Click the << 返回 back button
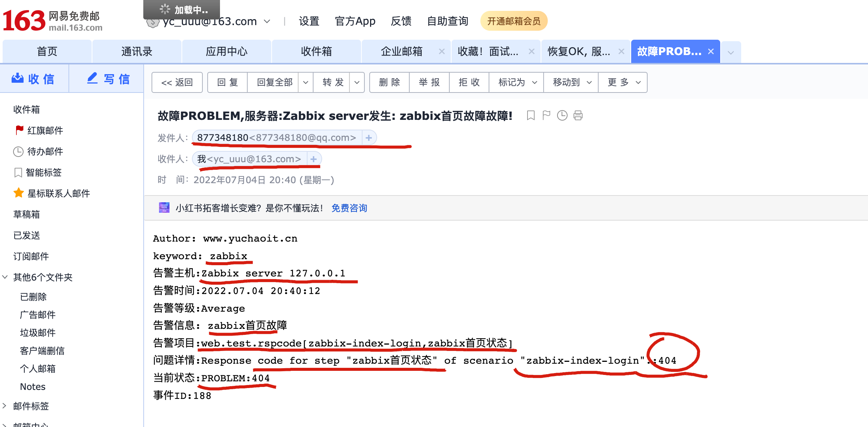This screenshot has width=868, height=427. click(x=177, y=82)
